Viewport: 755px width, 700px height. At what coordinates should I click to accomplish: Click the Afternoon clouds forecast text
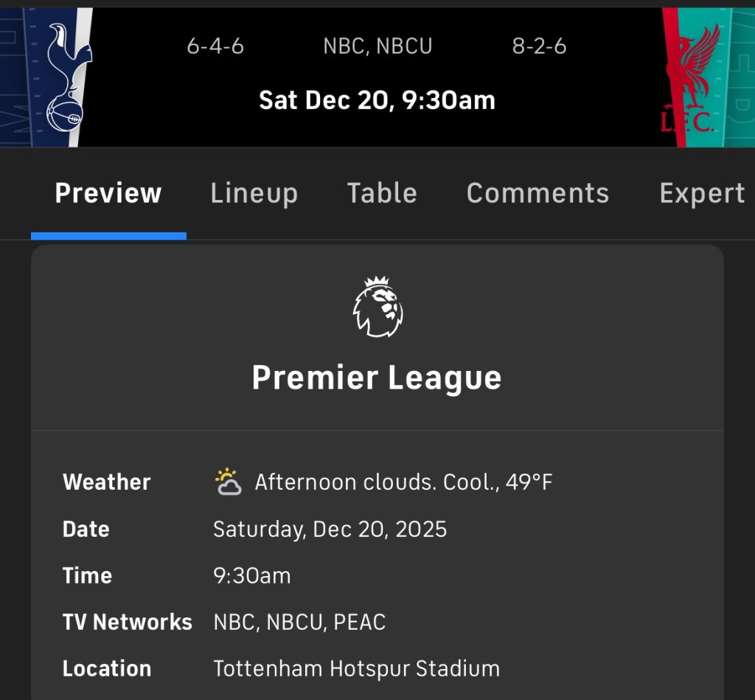coord(403,482)
